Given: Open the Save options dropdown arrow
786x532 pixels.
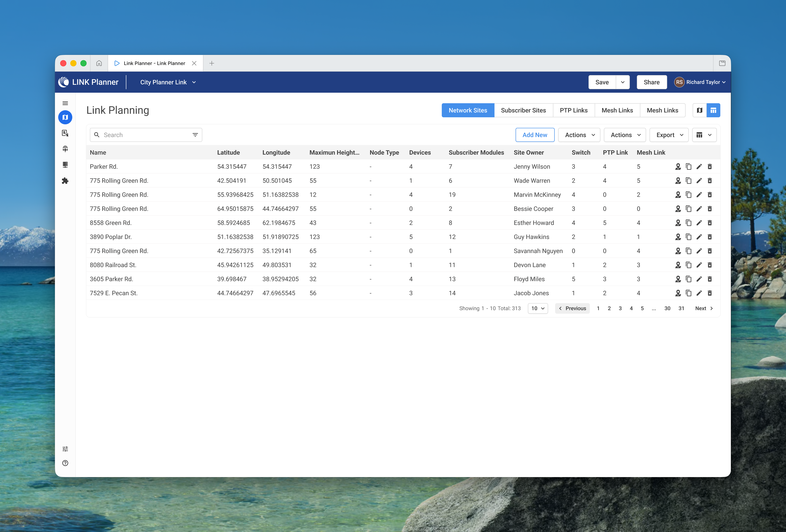Looking at the screenshot, I should [x=623, y=82].
